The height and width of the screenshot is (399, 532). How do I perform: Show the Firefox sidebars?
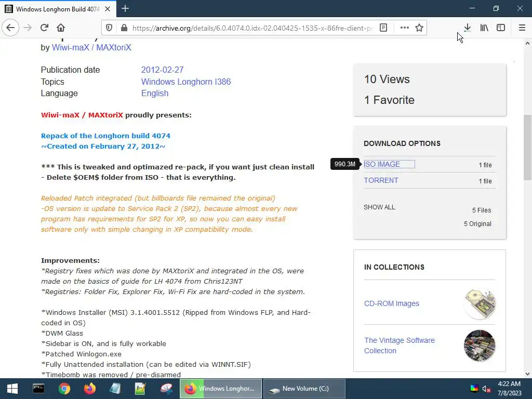(501, 28)
